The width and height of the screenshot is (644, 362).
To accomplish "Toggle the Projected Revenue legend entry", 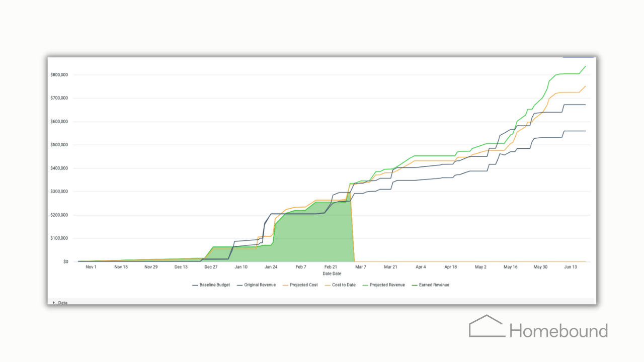I will [x=383, y=285].
